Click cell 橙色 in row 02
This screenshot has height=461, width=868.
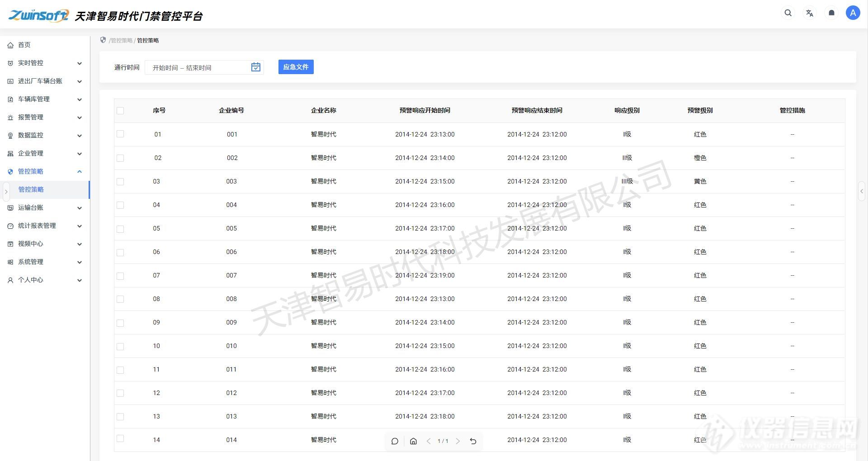click(x=700, y=158)
